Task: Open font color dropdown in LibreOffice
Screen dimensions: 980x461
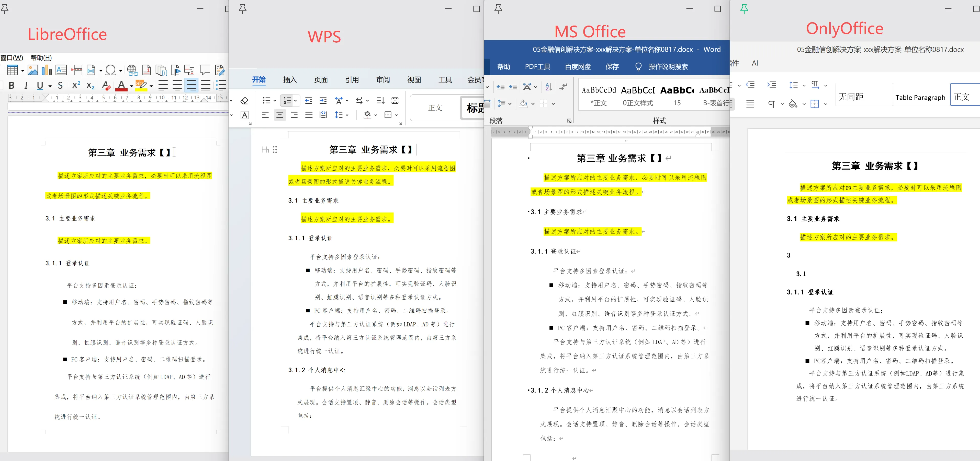Action: tap(131, 86)
